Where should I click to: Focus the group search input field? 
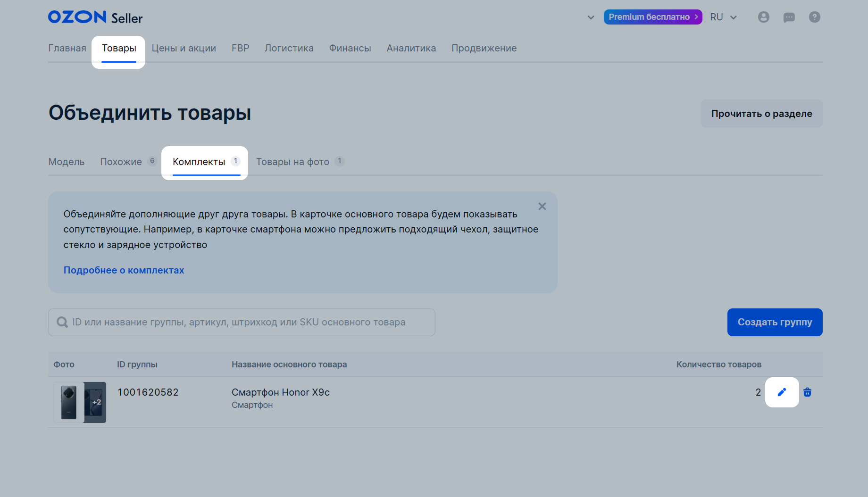click(242, 322)
